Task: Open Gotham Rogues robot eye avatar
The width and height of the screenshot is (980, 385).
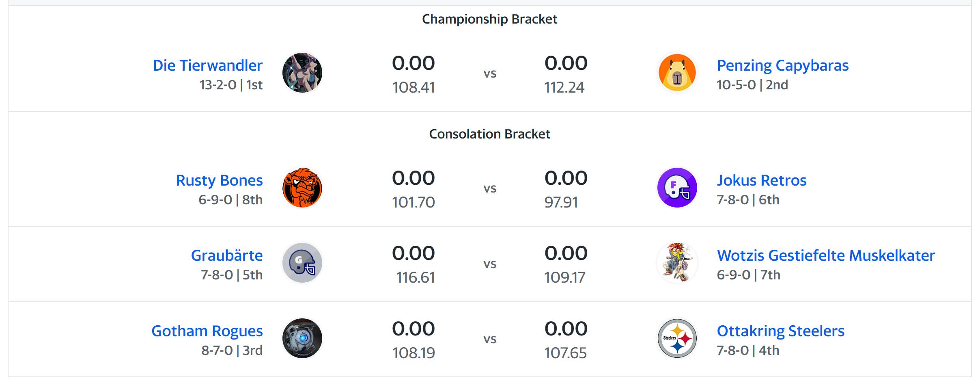Action: coord(302,338)
